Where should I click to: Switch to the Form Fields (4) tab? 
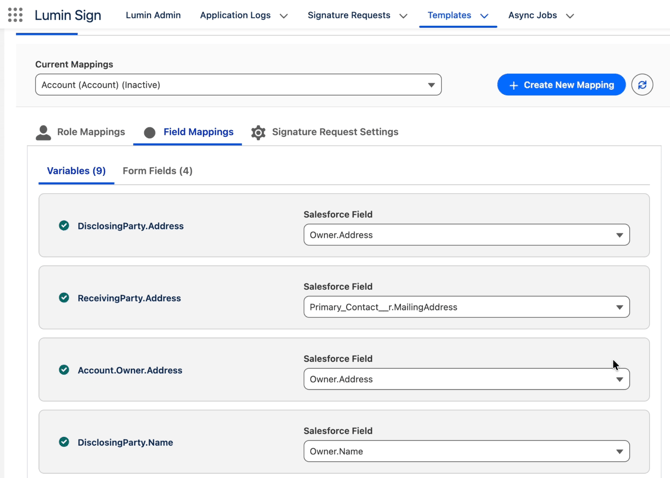(157, 171)
